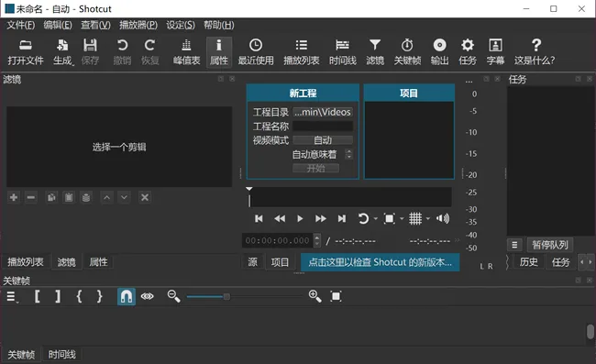Click the timecode spinner arrows
596x364 pixels.
[317, 240]
